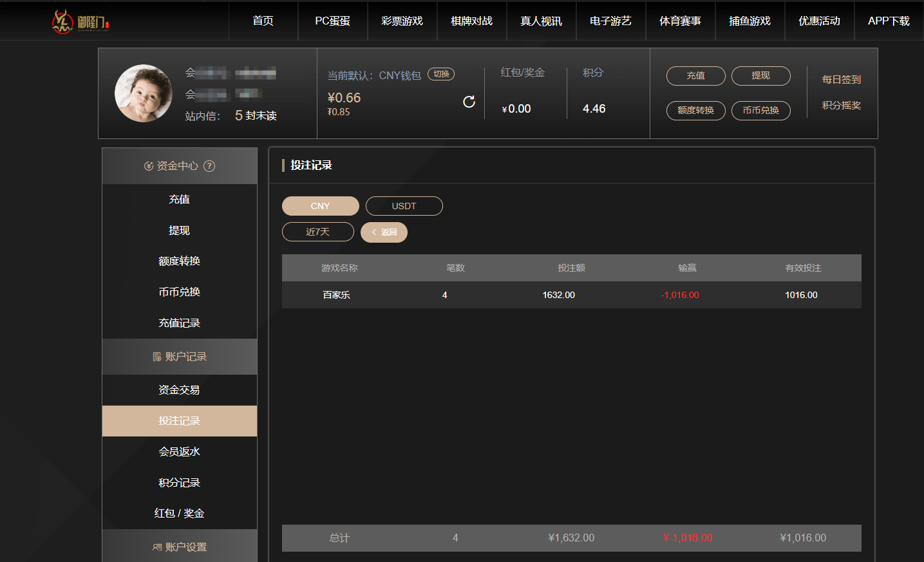Click the 百家乐 game row name
924x562 pixels.
336,295
